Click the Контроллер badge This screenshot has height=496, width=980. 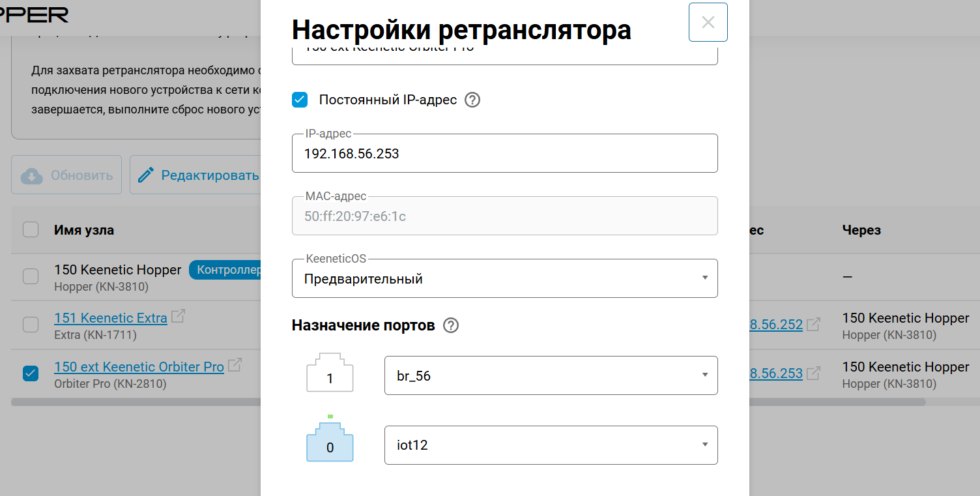pos(225,270)
